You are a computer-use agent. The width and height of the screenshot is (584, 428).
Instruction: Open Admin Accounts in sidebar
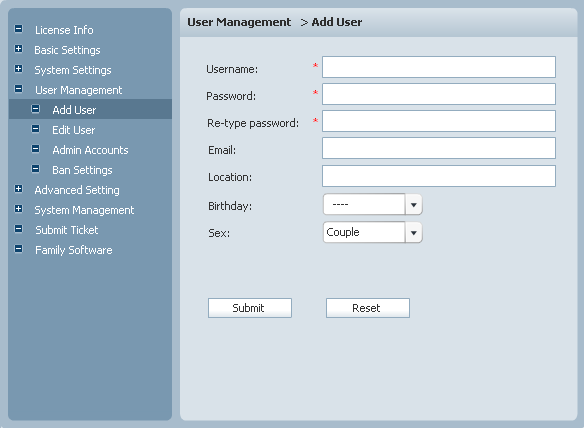90,150
